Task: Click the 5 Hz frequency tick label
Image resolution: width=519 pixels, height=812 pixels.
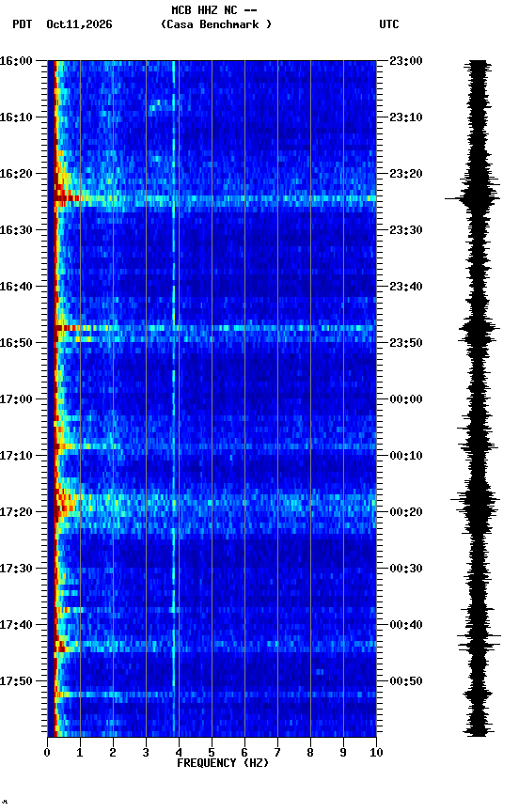Action: point(212,753)
